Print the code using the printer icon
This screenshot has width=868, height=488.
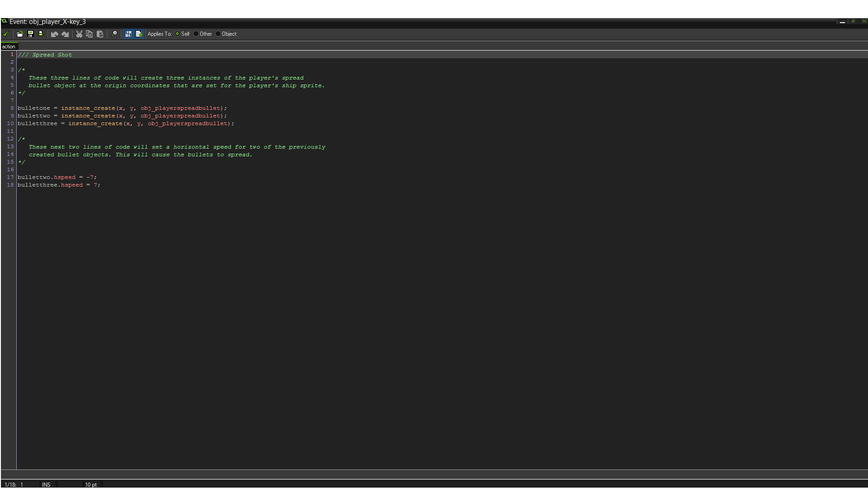[41, 34]
